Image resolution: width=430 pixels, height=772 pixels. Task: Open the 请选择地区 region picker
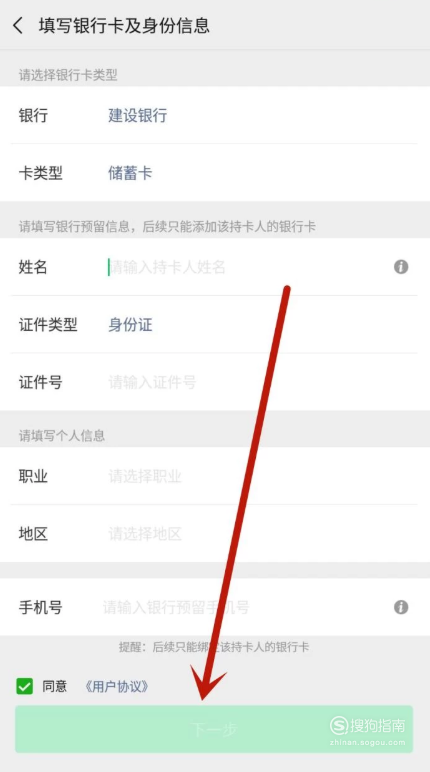point(145,534)
